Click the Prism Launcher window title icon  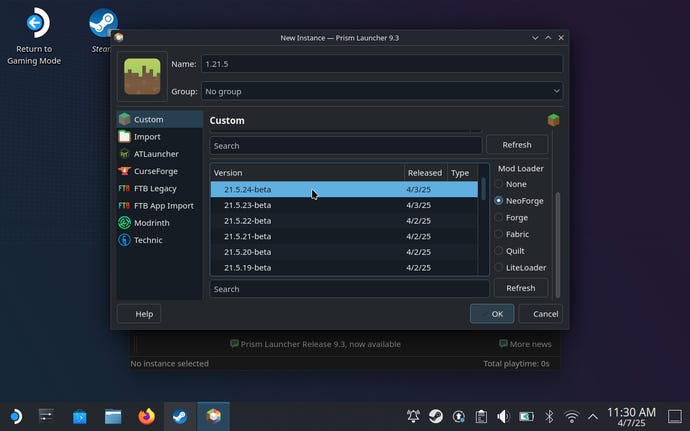118,37
